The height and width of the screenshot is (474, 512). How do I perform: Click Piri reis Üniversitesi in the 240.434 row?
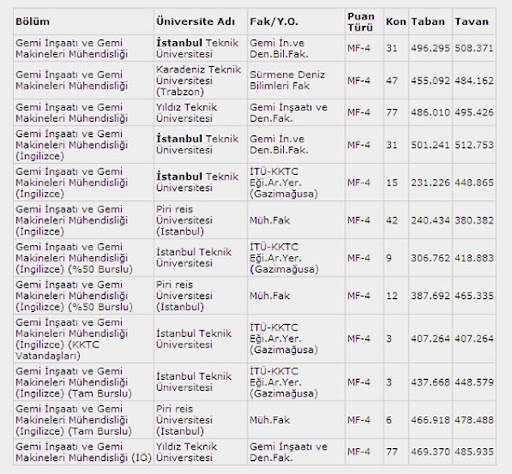184,220
